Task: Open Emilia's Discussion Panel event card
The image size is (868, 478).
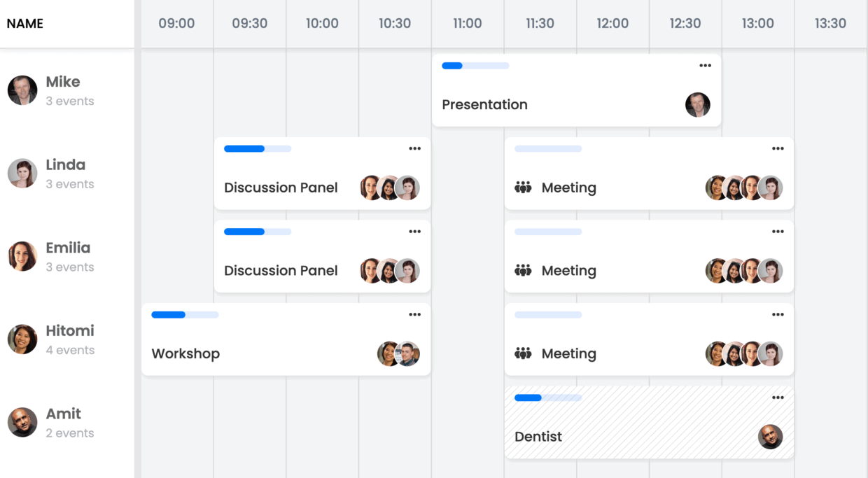Action: coord(323,256)
